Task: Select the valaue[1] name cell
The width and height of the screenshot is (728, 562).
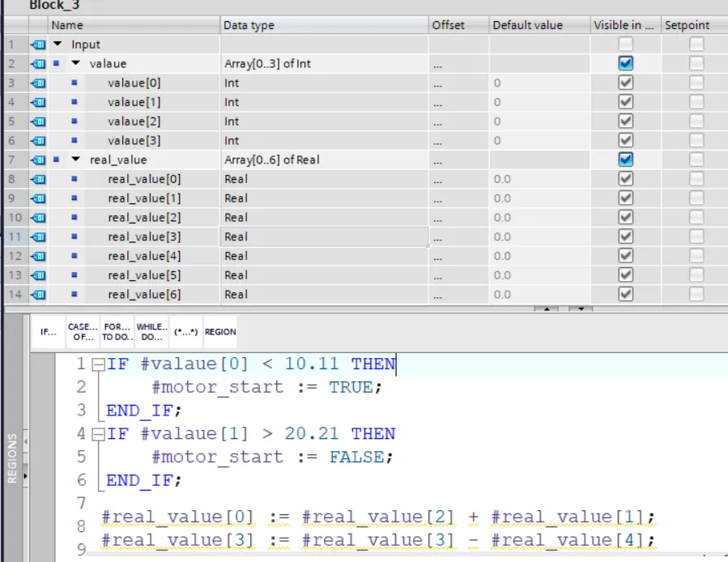Action: coord(134,102)
